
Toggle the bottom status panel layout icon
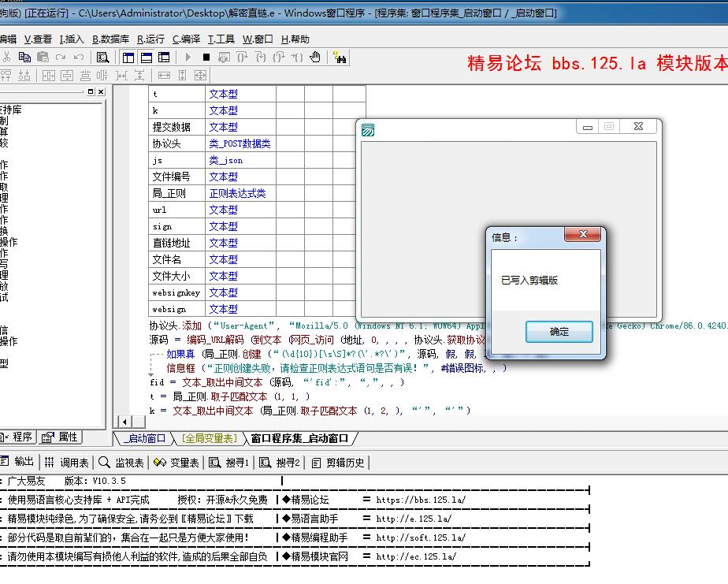click(147, 58)
